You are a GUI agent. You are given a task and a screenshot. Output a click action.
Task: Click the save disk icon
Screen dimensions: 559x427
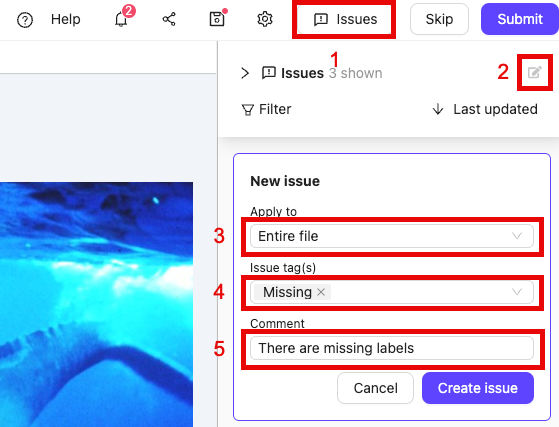217,19
